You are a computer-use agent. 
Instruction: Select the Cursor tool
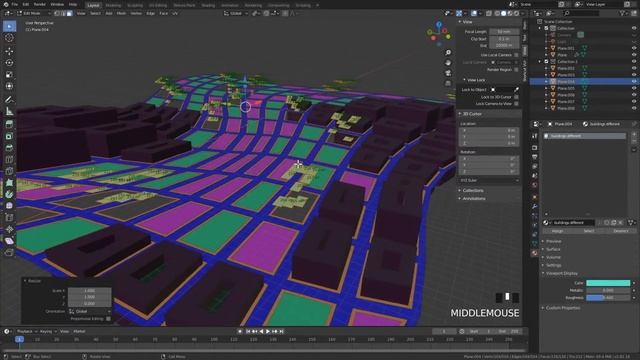pos(9,38)
